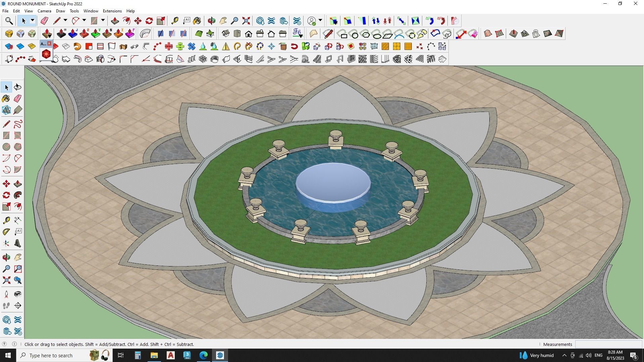Activate the Scale tool in top toolbar
This screenshot has height=362, width=644.
point(161,21)
